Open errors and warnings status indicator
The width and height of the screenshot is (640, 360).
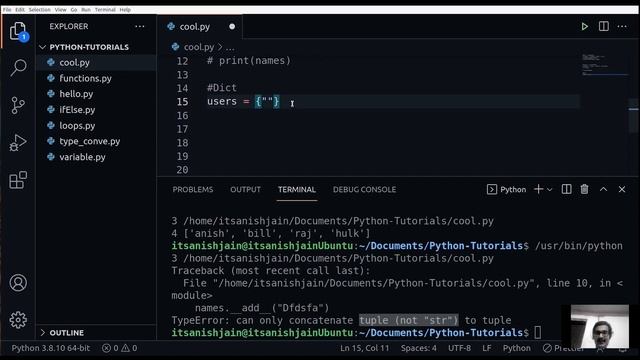pos(119,348)
